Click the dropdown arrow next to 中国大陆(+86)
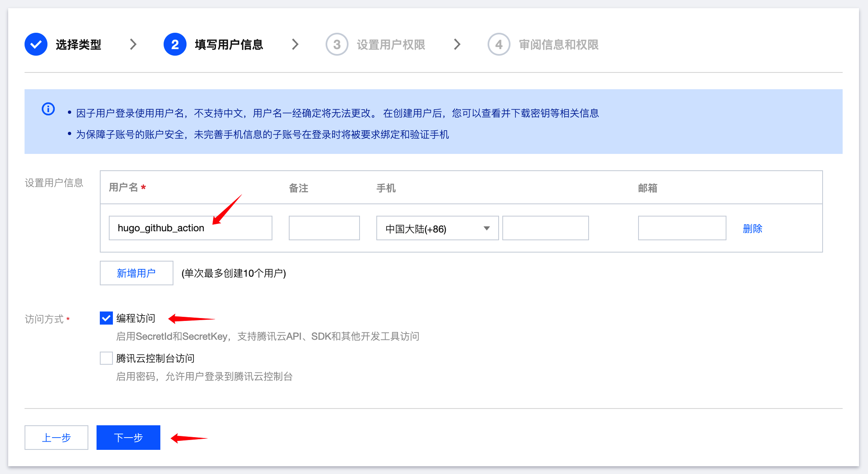868x474 pixels. [487, 228]
